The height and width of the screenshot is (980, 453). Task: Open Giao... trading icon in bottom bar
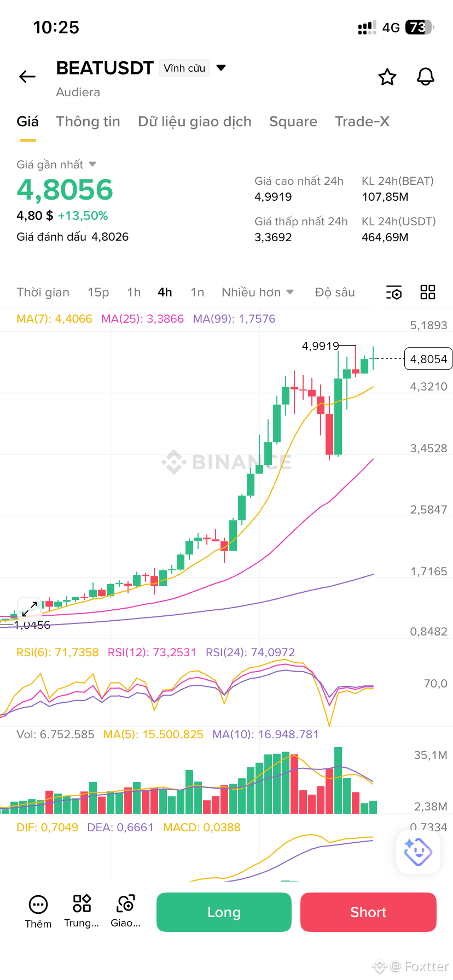126,912
